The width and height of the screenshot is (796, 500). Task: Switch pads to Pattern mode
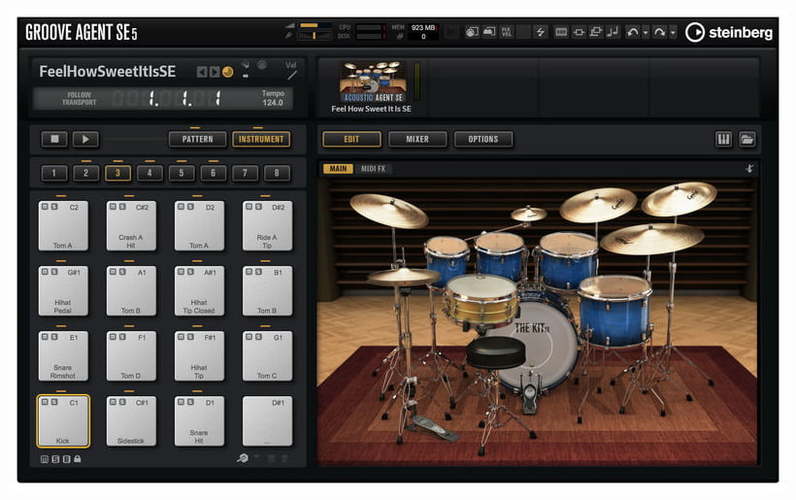(x=197, y=139)
